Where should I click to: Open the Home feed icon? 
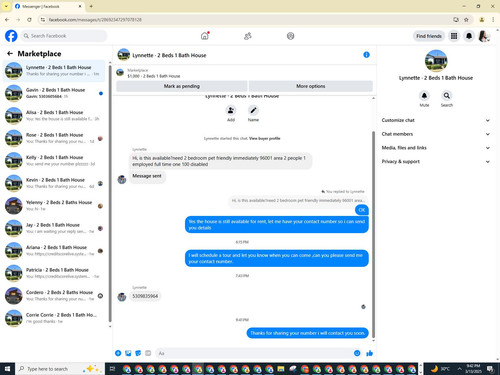pyautogui.click(x=205, y=36)
